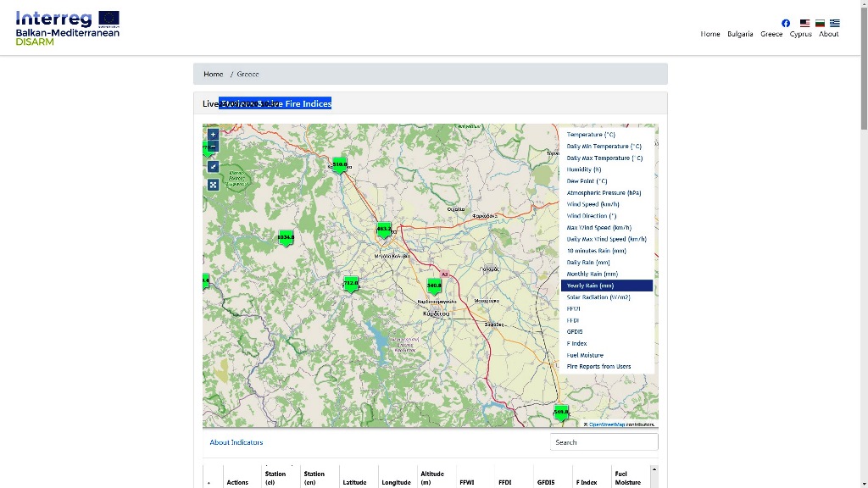Sort table by Fuel Moisture column header
The height and width of the screenshot is (488, 868).
628,478
